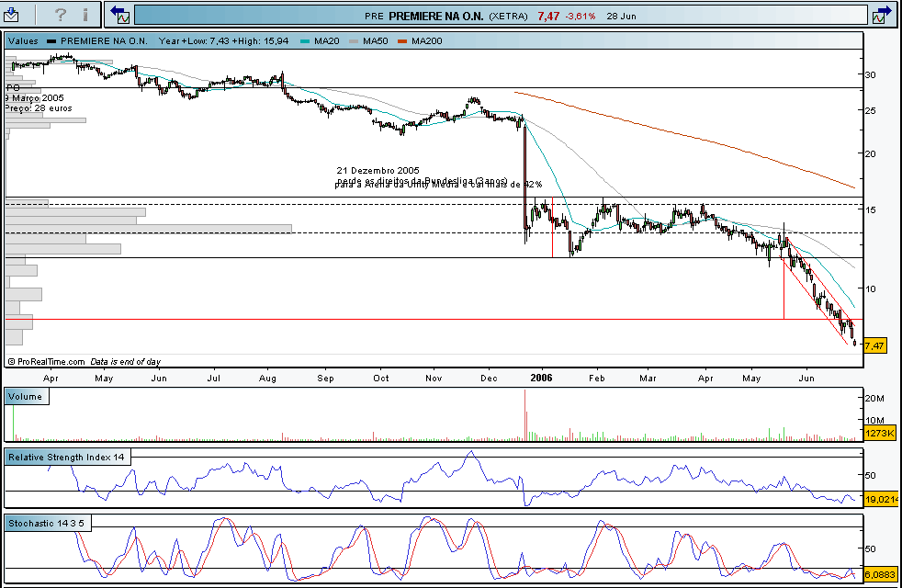The width and height of the screenshot is (902, 588).
Task: Go to previous instrument with left arrow icon
Action: 119,15
